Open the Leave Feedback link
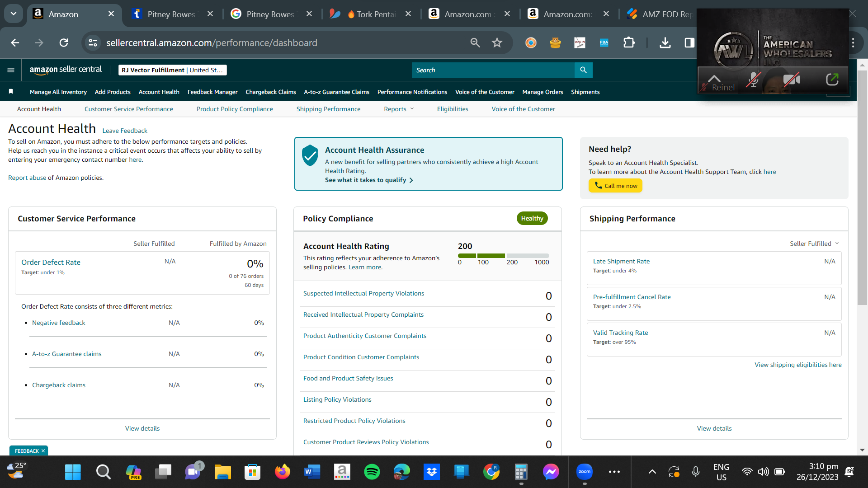Viewport: 868px width, 488px height. (125, 131)
